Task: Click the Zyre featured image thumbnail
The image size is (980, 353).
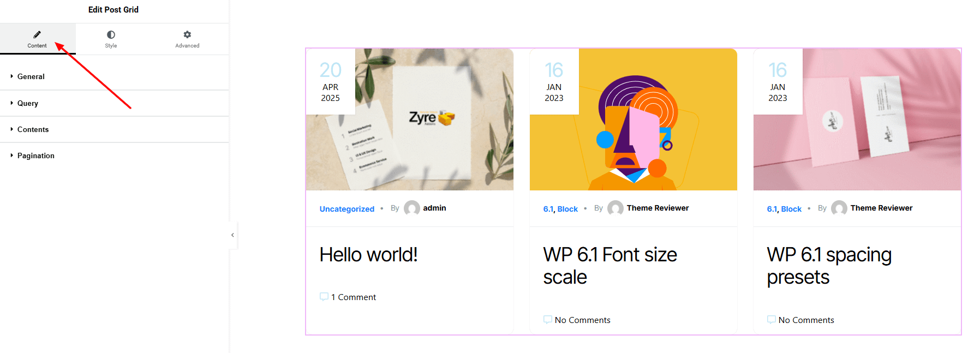Action: (410, 119)
